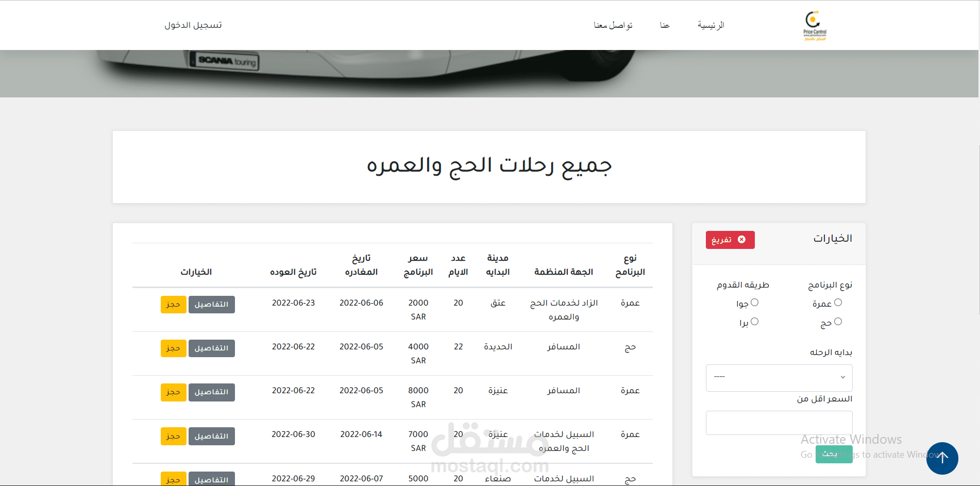Click حجز for the صنعاء row
The width and height of the screenshot is (980, 486).
pyautogui.click(x=173, y=479)
